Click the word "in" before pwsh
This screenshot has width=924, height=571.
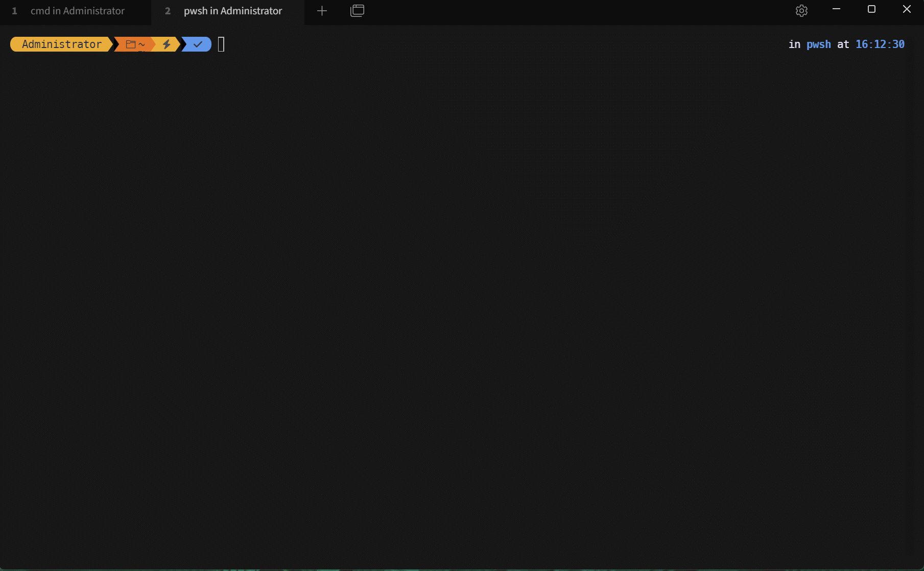tap(794, 44)
